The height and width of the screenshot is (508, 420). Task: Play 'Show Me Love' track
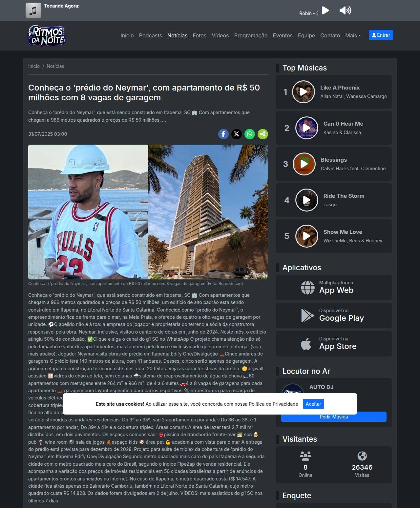(x=306, y=236)
